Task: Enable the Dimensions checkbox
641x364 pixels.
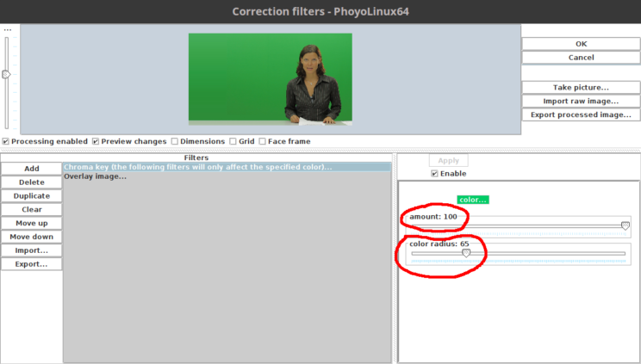Action: click(175, 141)
